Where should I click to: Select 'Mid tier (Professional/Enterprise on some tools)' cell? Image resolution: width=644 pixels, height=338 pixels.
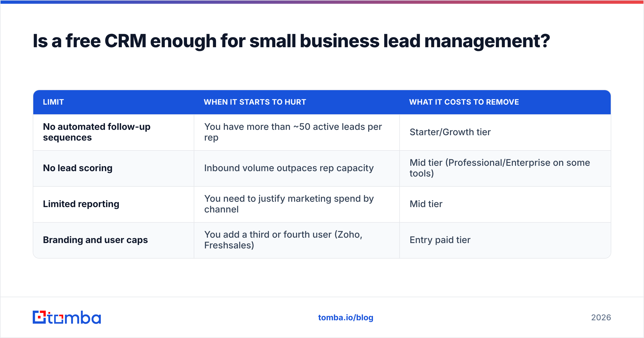point(505,168)
